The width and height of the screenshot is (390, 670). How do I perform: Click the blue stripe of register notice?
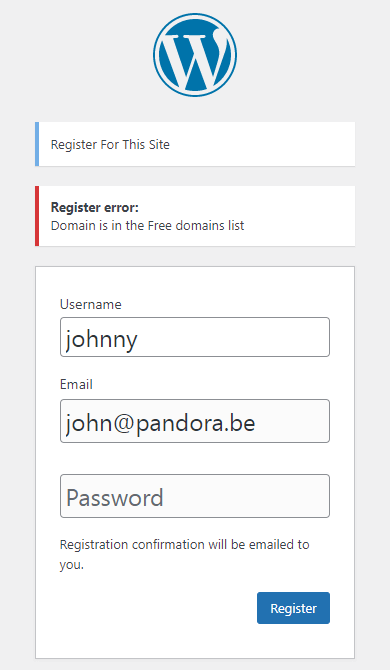point(37,144)
